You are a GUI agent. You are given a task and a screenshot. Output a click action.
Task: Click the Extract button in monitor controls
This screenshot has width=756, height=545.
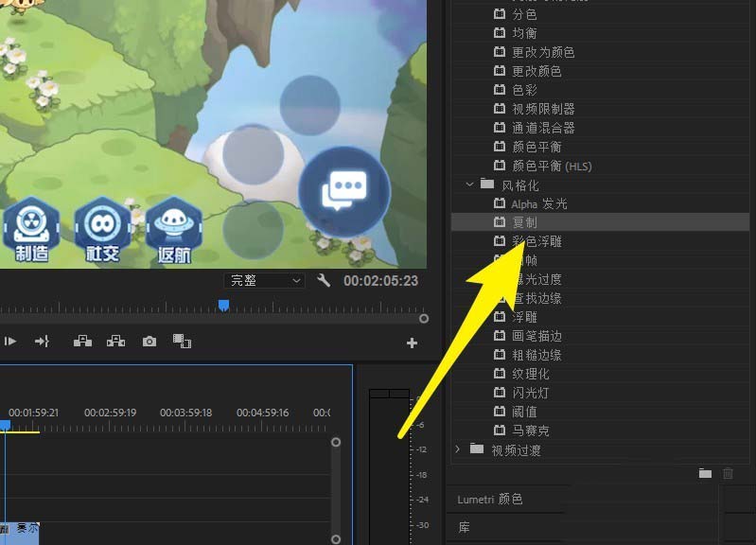[x=115, y=342]
